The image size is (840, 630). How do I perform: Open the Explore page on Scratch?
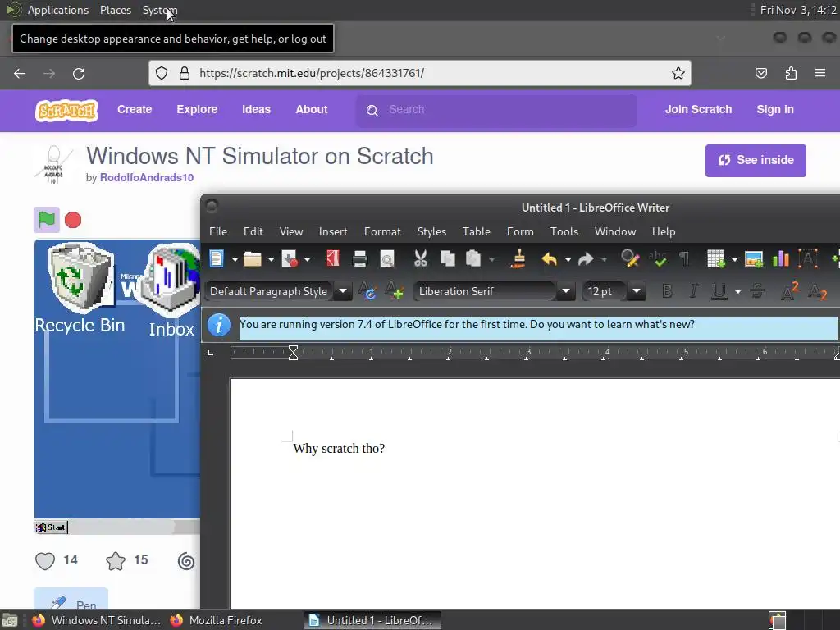197,109
